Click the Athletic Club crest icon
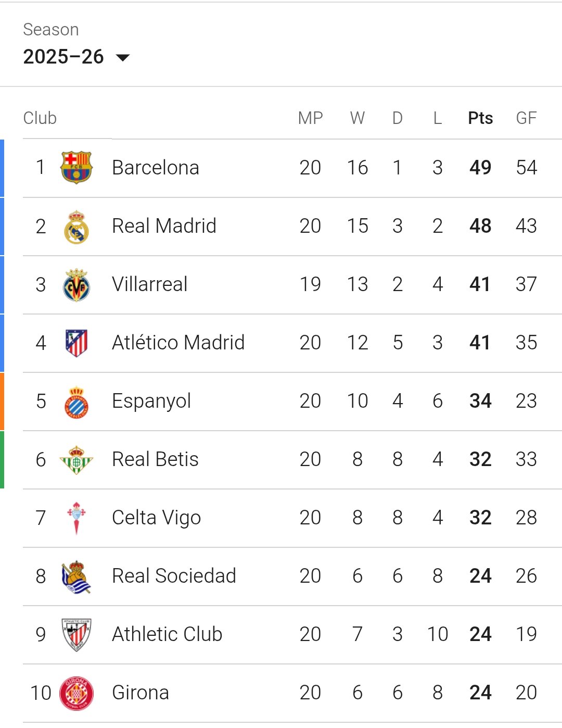The width and height of the screenshot is (562, 728). [x=76, y=635]
